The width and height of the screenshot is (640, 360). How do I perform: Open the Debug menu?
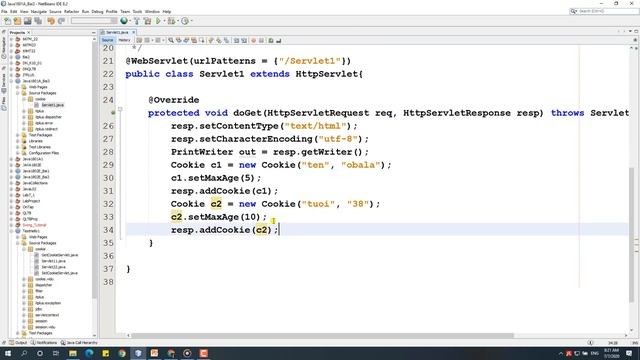97,11
